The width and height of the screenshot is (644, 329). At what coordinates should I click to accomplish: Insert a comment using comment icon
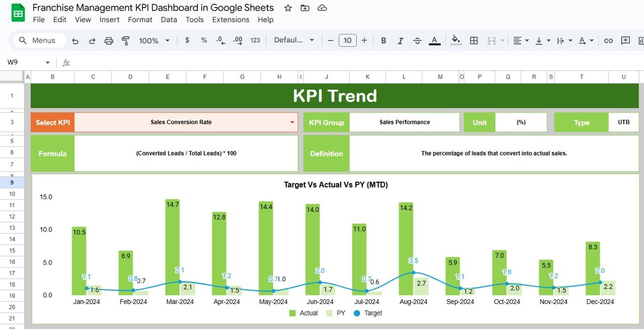tap(625, 40)
